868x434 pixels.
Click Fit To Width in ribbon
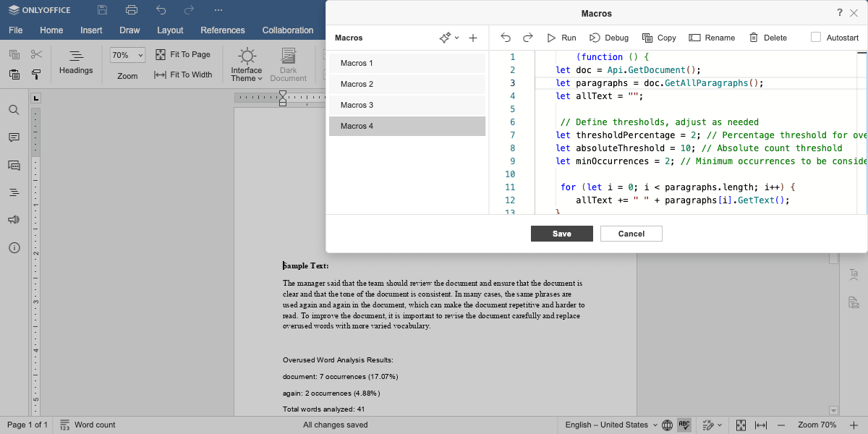[184, 75]
